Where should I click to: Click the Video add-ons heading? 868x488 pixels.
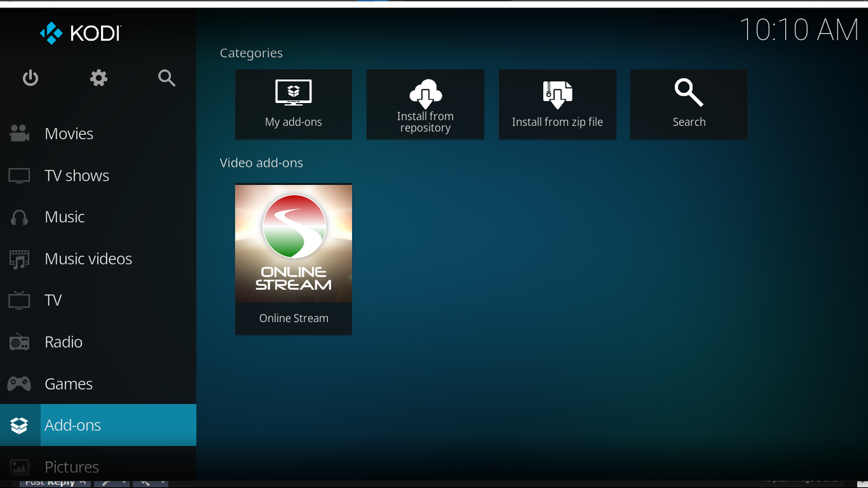(261, 163)
